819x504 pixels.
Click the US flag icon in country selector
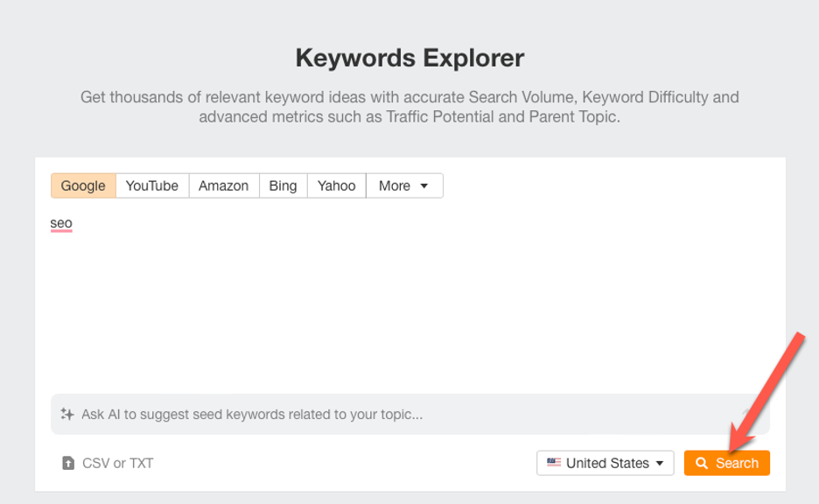(553, 463)
